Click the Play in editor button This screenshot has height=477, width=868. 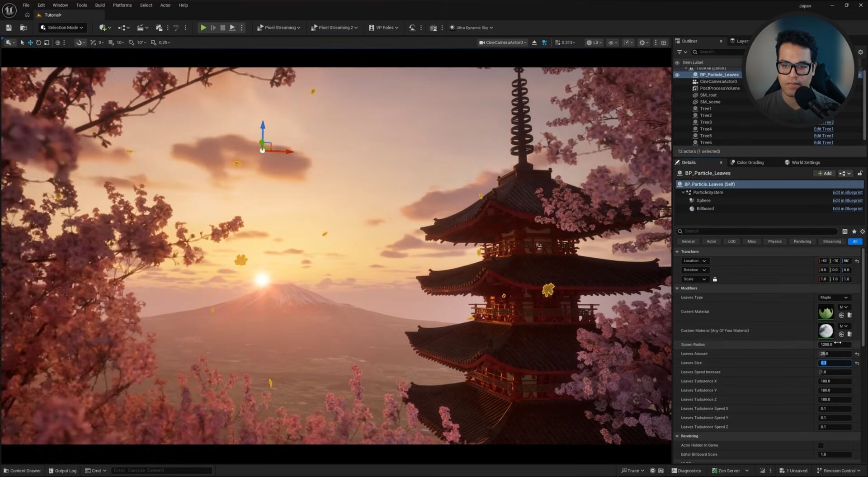(x=203, y=28)
